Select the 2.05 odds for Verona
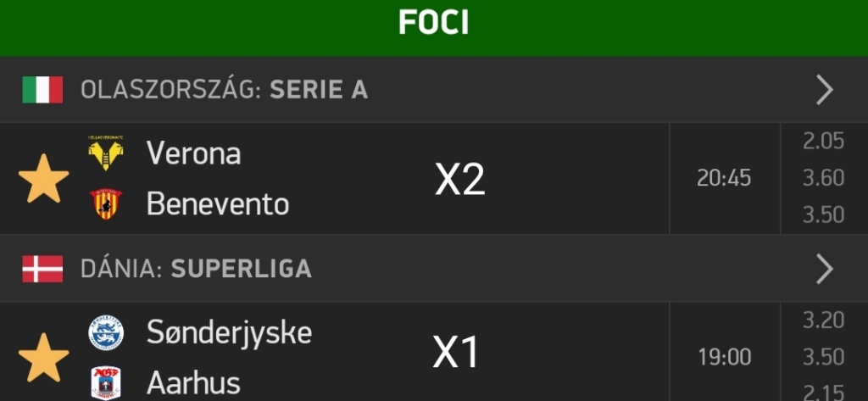The height and width of the screenshot is (401, 868). tap(823, 142)
